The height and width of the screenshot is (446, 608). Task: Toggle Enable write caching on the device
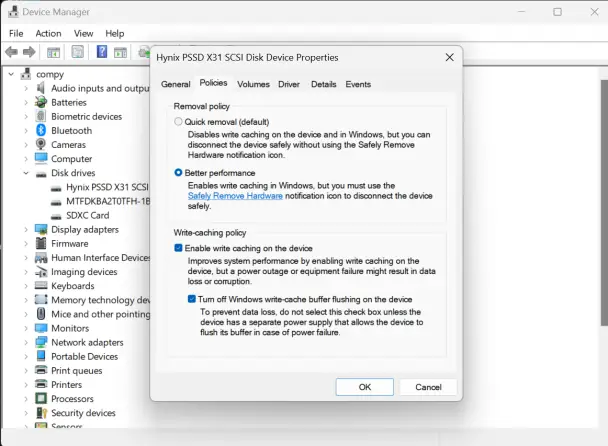pyautogui.click(x=178, y=248)
